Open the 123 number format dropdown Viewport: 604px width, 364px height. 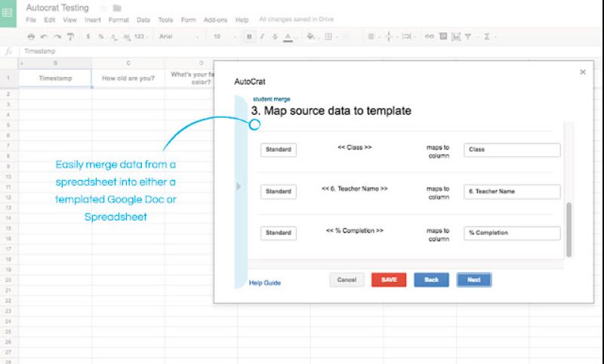[x=141, y=36]
